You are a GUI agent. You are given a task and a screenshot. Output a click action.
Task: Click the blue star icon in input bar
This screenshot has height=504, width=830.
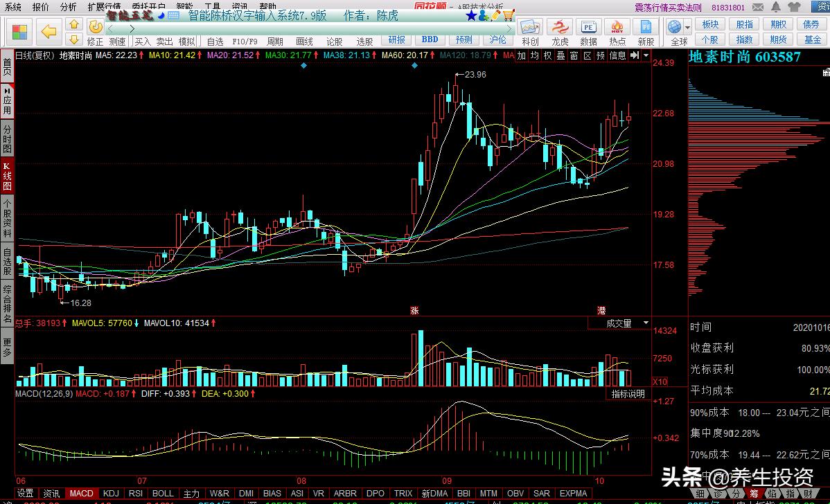point(471,16)
